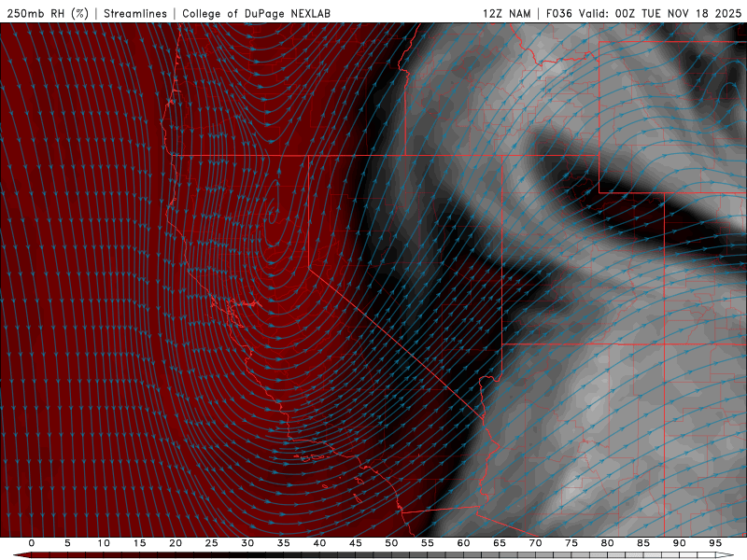Click 'Valid: 00Z TUE NOV 18 2025'
This screenshot has width=747, height=560.
[660, 13]
